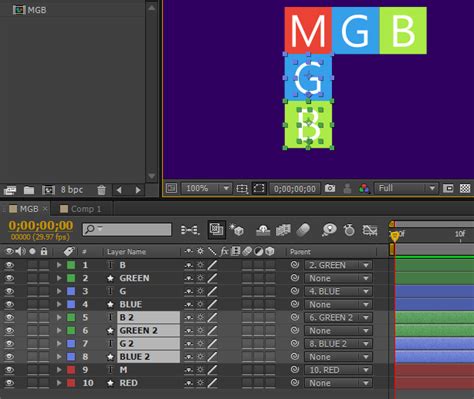
Task: Toggle mask and shape path visibility
Action: coord(259,188)
